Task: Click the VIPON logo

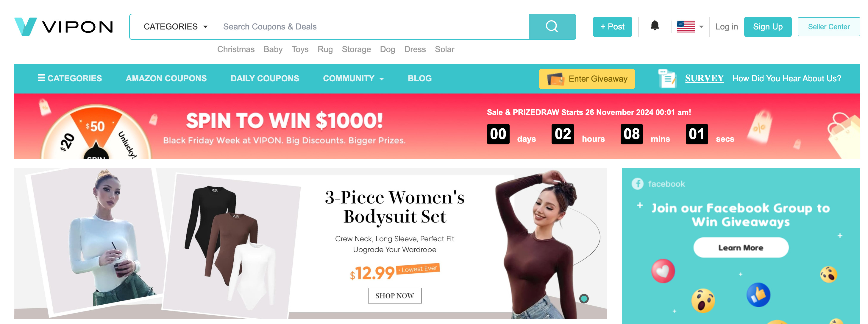Action: click(64, 27)
